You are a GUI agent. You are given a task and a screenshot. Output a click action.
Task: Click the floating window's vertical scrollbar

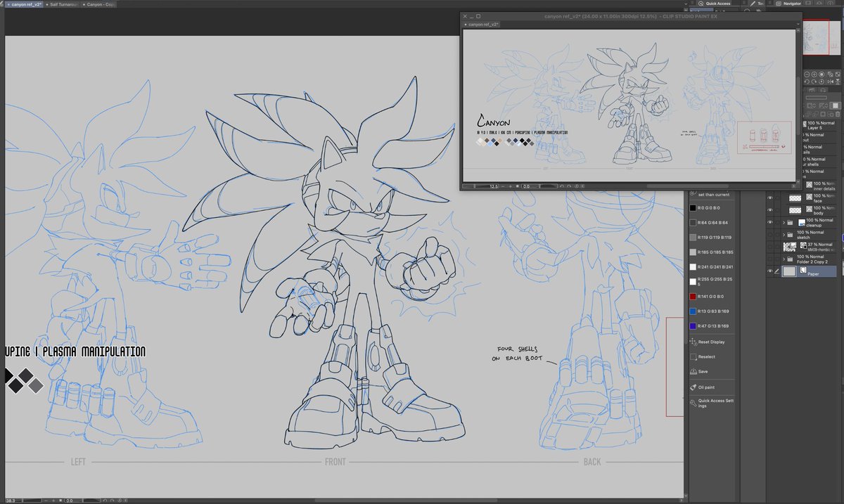click(x=798, y=105)
